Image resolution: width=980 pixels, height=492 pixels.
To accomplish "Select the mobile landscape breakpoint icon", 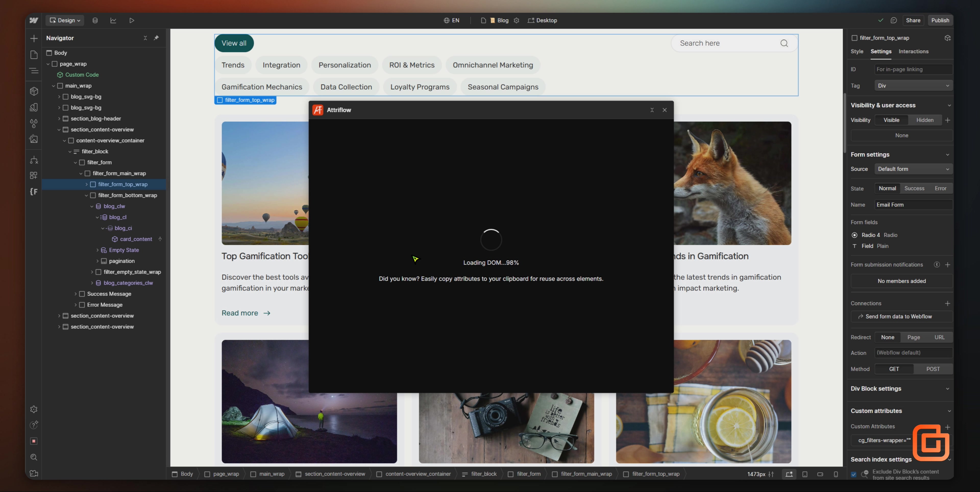I will [820, 474].
